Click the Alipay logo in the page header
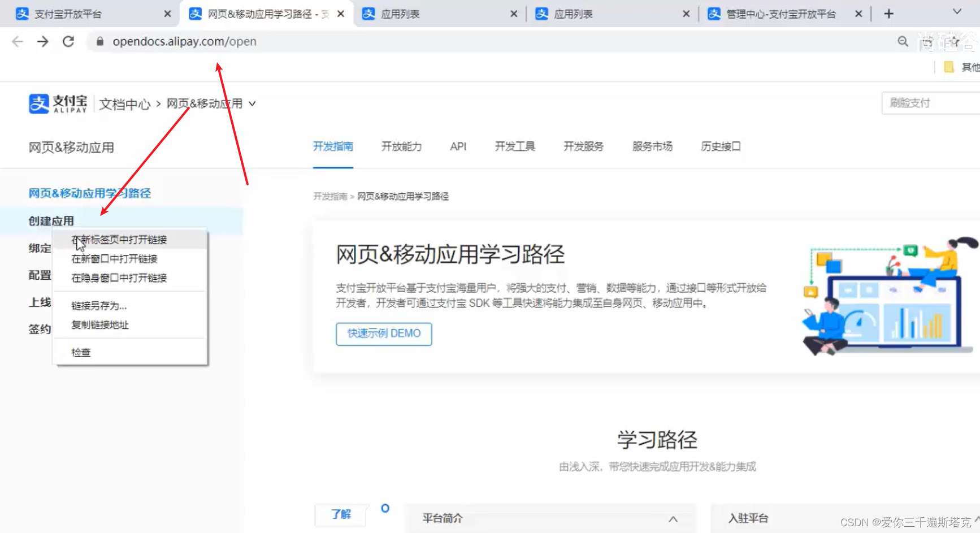980x533 pixels. pyautogui.click(x=58, y=103)
